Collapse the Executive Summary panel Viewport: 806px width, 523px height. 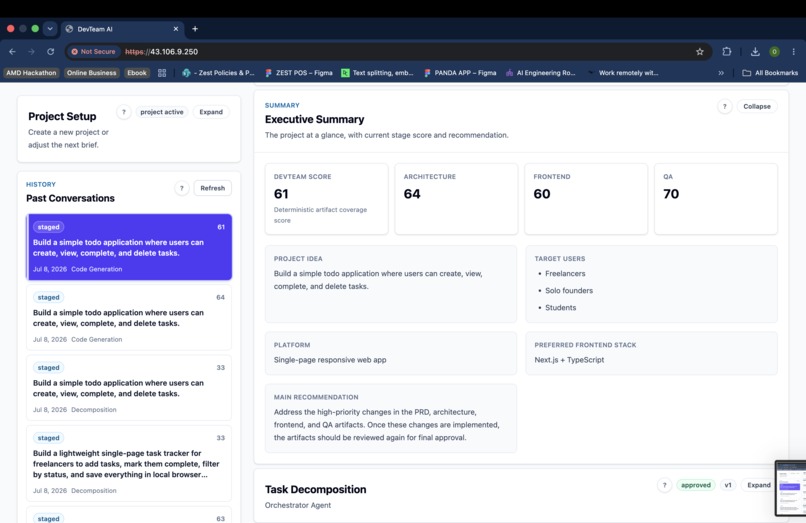click(757, 106)
